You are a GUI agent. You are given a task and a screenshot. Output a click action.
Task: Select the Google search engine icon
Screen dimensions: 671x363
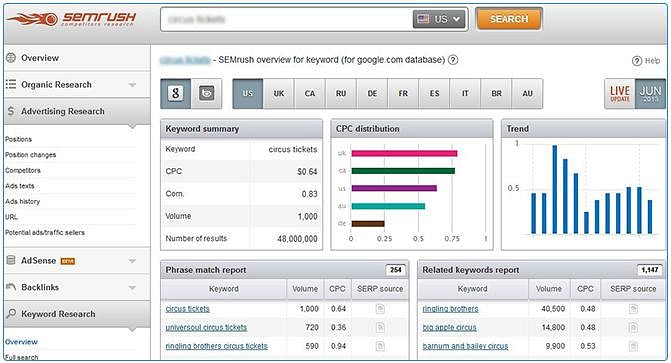pos(175,93)
